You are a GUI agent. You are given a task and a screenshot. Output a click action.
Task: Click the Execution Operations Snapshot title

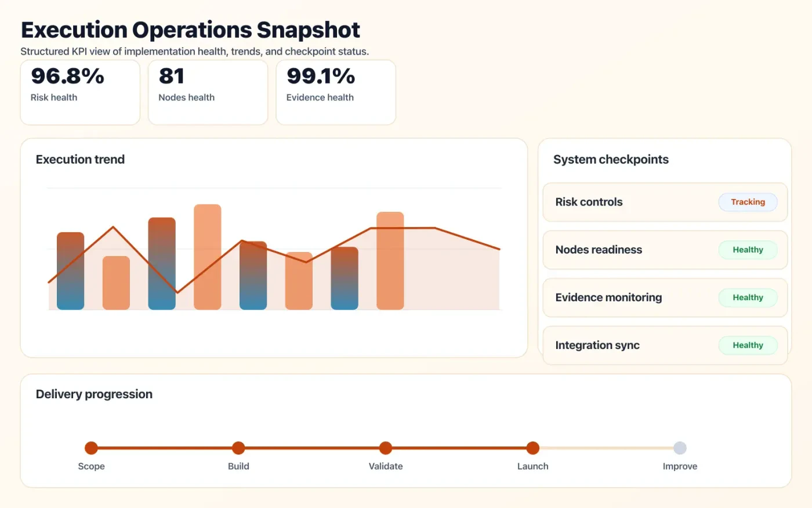click(190, 29)
